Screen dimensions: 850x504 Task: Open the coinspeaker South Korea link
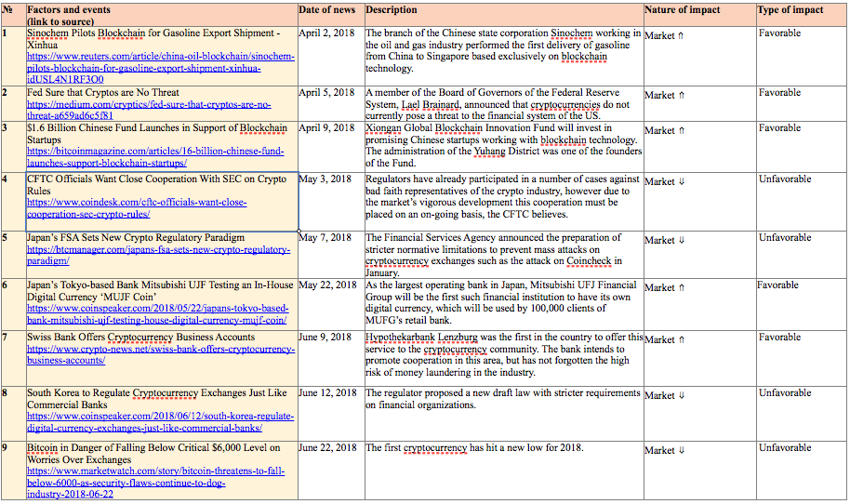(161, 422)
